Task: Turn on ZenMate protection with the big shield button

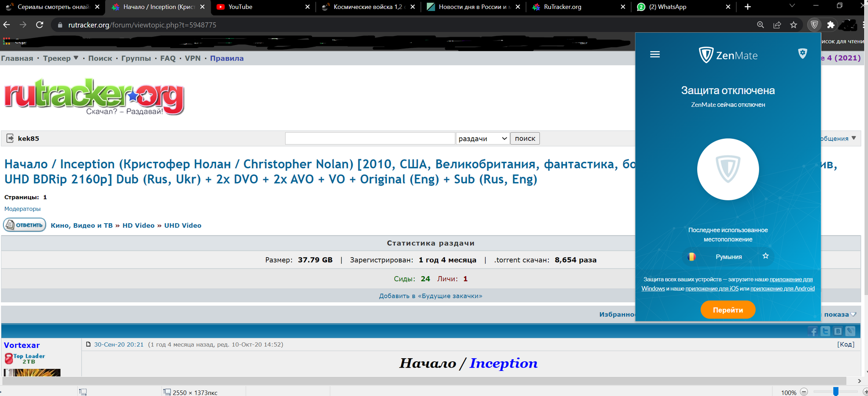Action: click(x=728, y=169)
